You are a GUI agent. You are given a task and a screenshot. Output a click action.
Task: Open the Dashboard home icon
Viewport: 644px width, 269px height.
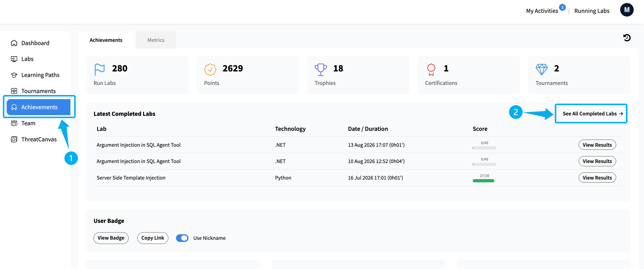(x=14, y=43)
